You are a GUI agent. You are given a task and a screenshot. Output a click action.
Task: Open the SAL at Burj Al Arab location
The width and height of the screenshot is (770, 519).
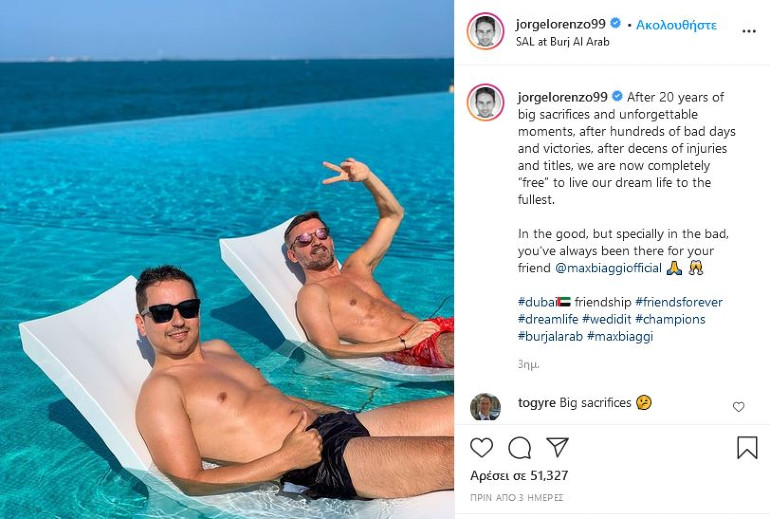(562, 42)
